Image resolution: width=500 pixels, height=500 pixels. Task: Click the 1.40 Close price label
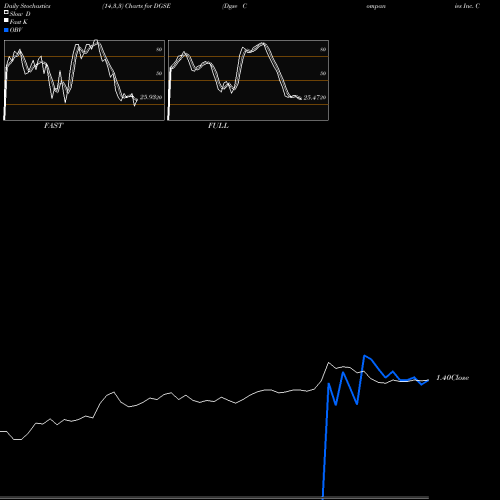point(452,378)
